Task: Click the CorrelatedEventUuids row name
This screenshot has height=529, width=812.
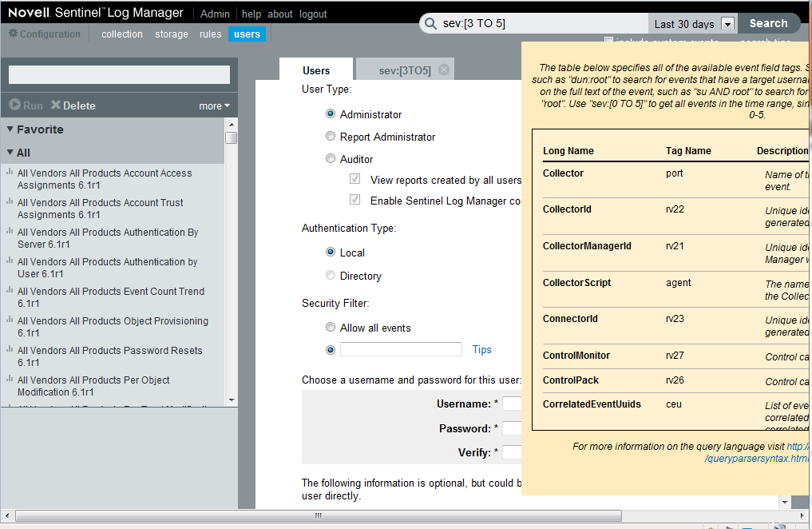Action: (592, 404)
